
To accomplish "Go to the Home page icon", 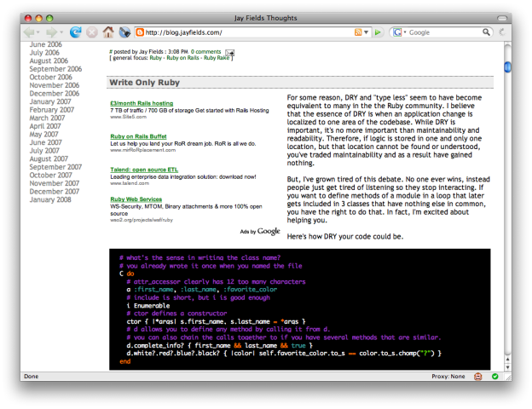I will tap(108, 32).
